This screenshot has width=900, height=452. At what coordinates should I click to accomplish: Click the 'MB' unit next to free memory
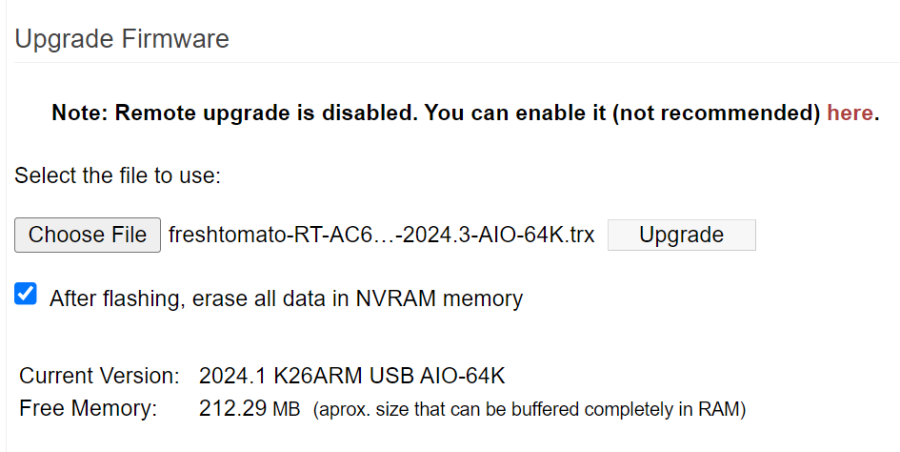pos(285,409)
